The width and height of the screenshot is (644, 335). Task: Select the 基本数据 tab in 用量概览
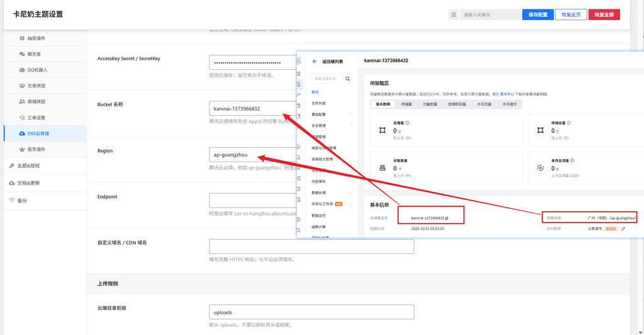point(383,104)
